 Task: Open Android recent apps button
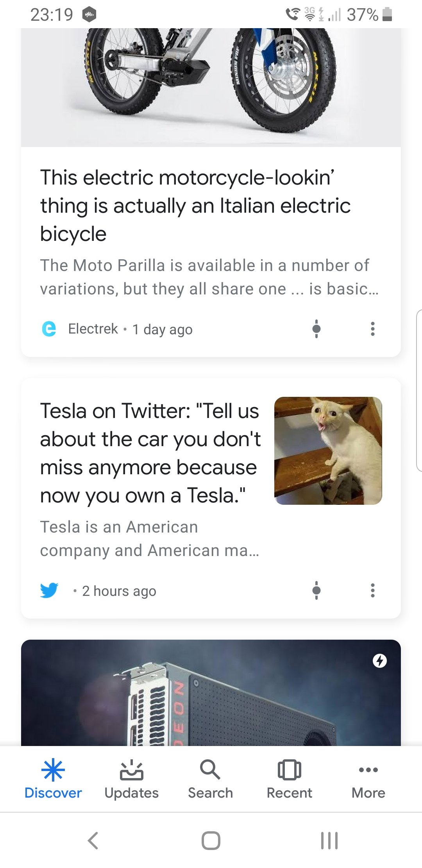329,841
